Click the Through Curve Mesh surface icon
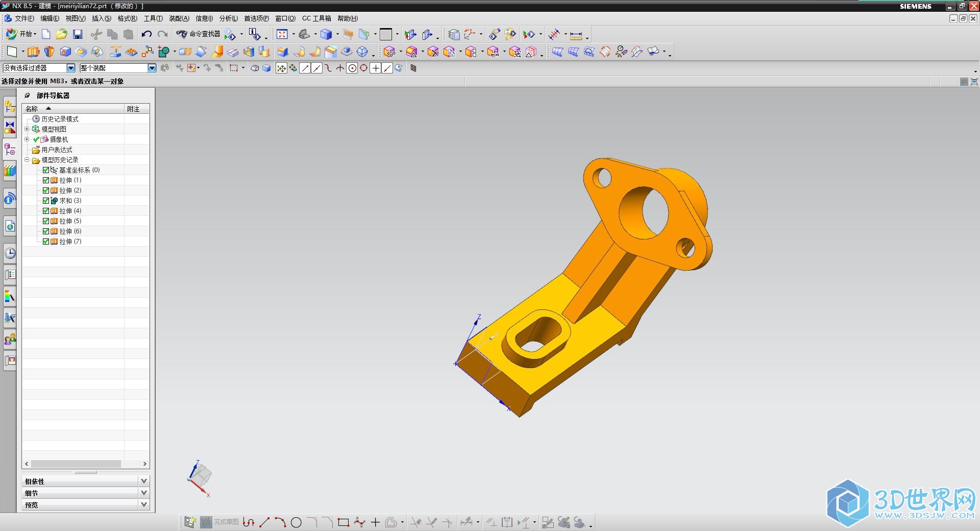Image resolution: width=980 pixels, height=531 pixels. coord(573,52)
